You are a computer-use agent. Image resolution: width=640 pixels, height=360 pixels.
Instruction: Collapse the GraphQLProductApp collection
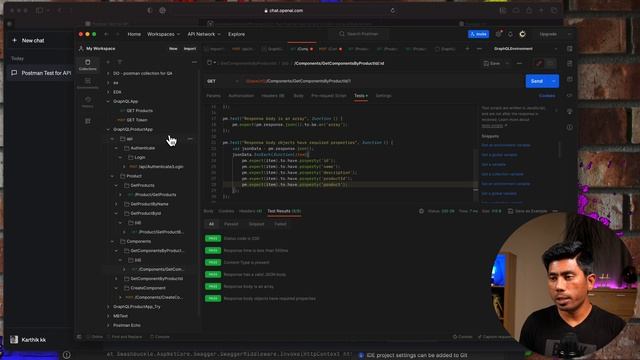click(x=108, y=129)
